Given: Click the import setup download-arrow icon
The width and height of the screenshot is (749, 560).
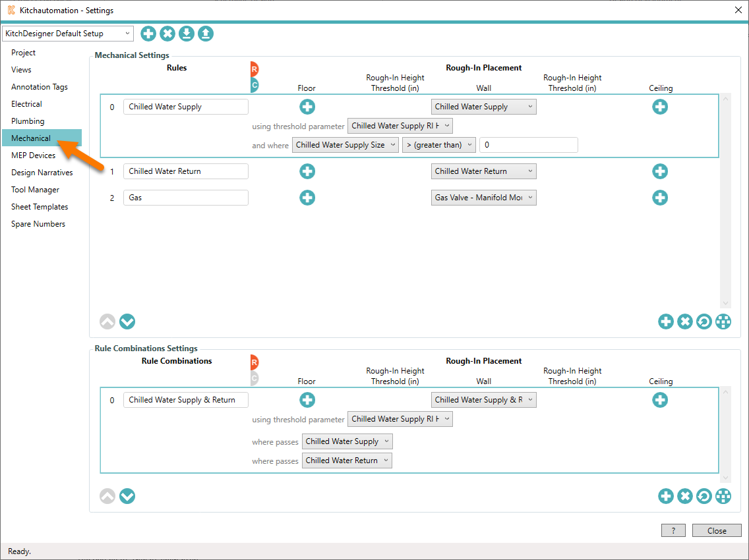Looking at the screenshot, I should click(x=187, y=34).
